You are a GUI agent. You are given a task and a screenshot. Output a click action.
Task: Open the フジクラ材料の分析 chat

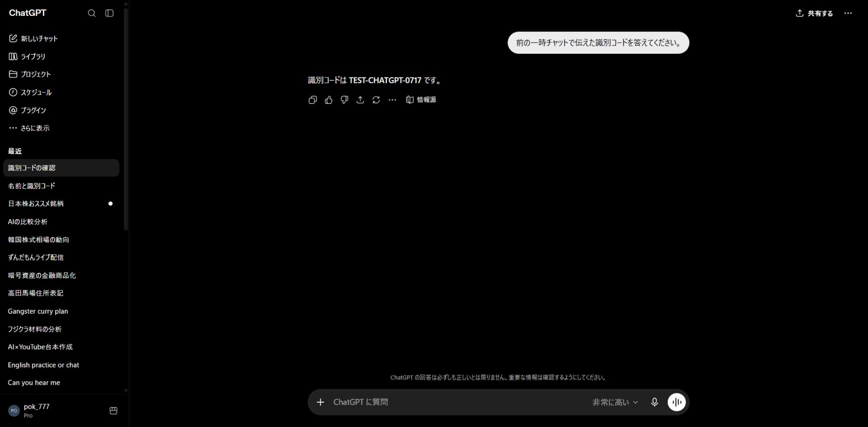[61, 329]
